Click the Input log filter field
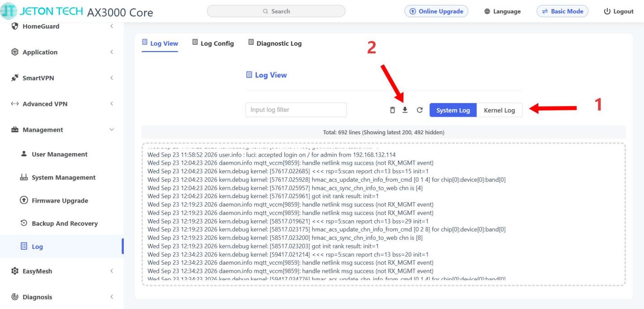Viewport: 644px width, 309px height. [296, 110]
